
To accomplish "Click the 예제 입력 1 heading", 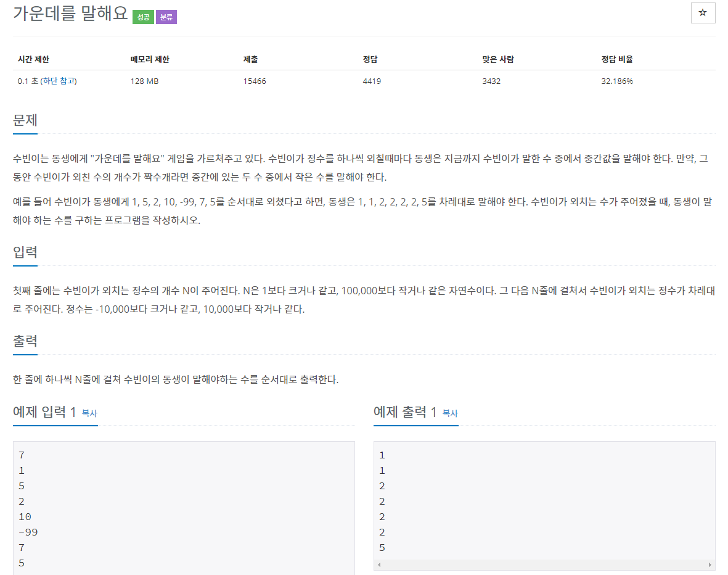I will (x=44, y=412).
